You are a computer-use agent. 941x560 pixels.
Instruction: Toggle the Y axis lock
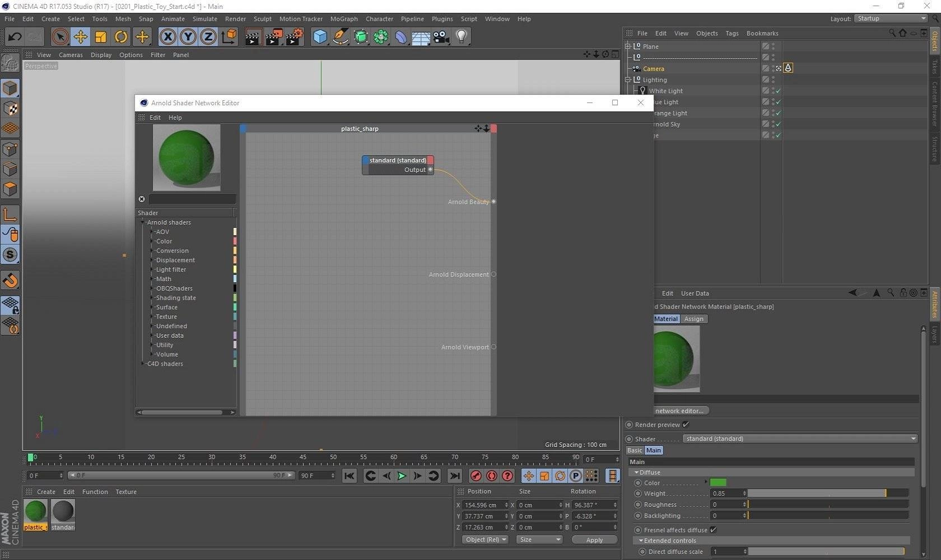tap(188, 37)
